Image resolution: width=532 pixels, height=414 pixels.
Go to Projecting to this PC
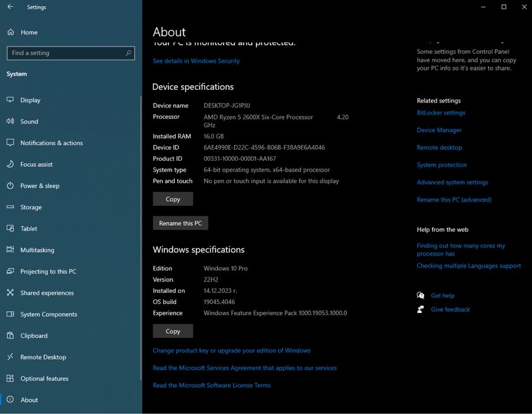[48, 271]
